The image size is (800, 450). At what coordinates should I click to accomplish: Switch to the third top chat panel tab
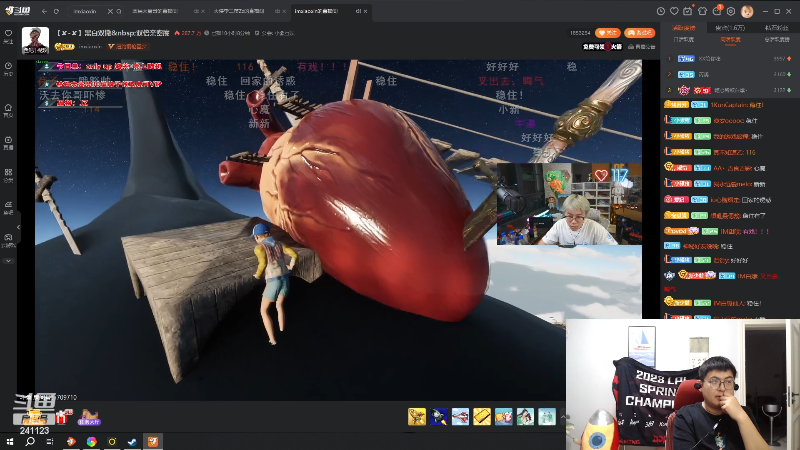click(x=776, y=28)
